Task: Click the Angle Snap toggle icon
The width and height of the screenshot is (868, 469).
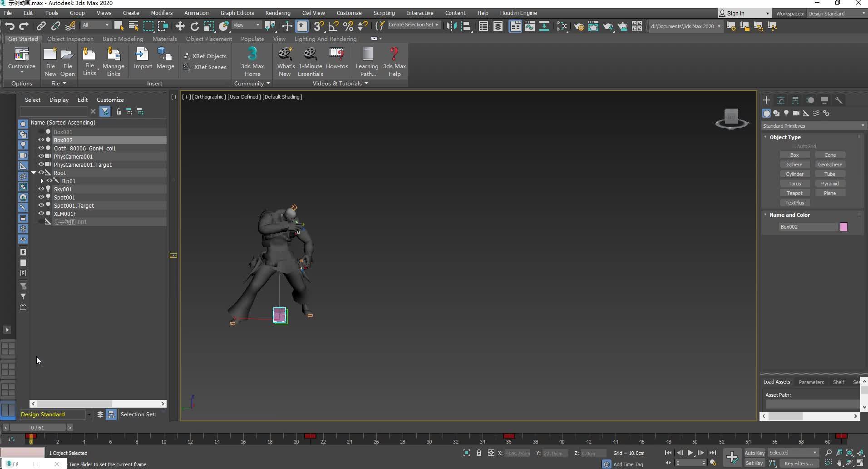Action: (x=333, y=26)
